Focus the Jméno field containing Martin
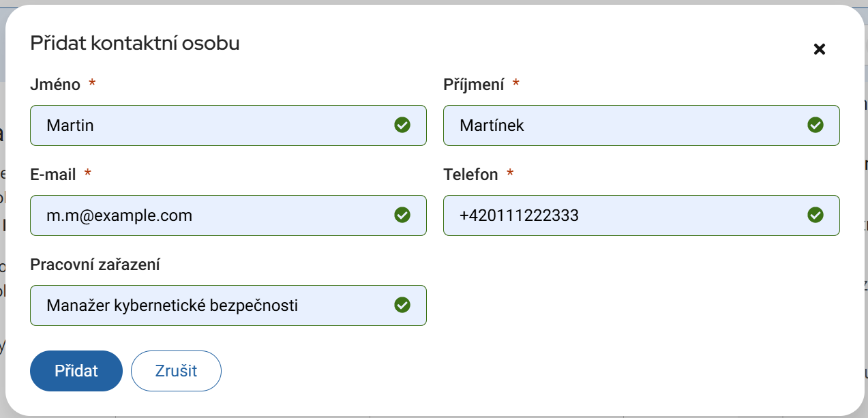868x418 pixels. 205,125
